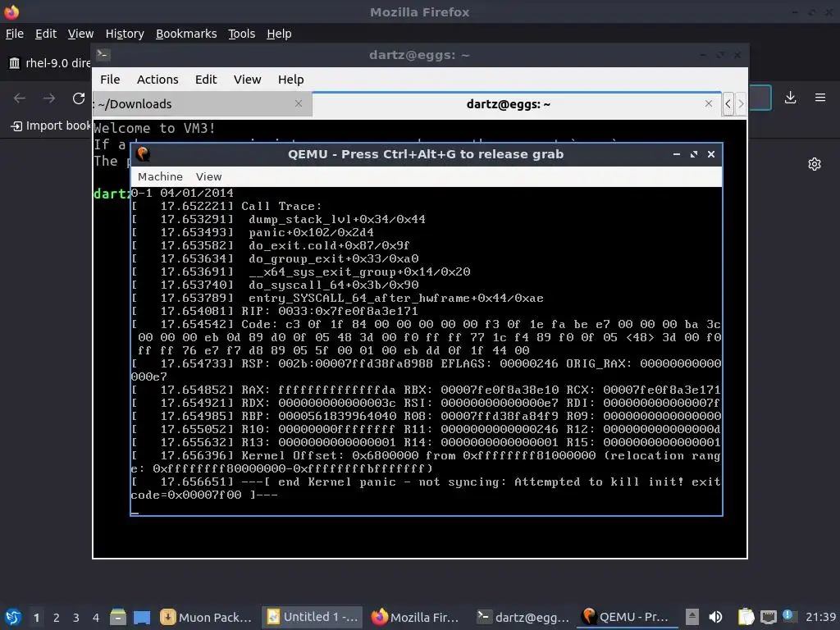Switch to workspace 2 in pager
840x630 pixels.
coord(57,617)
